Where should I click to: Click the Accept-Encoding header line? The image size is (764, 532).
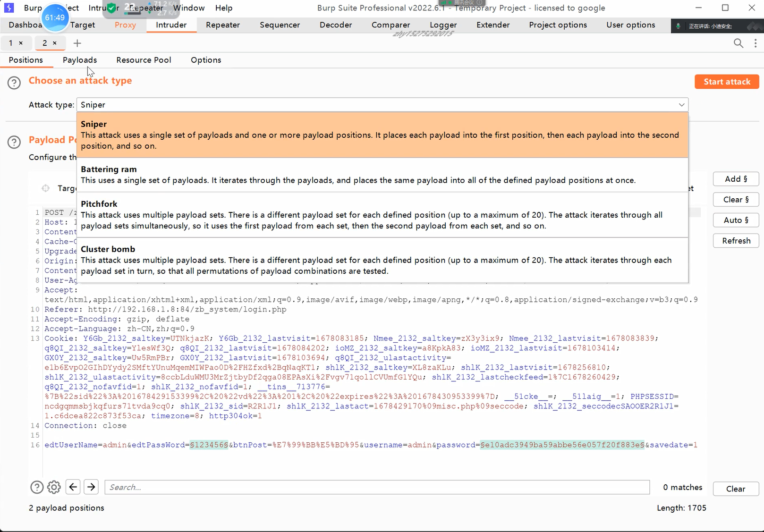(117, 319)
